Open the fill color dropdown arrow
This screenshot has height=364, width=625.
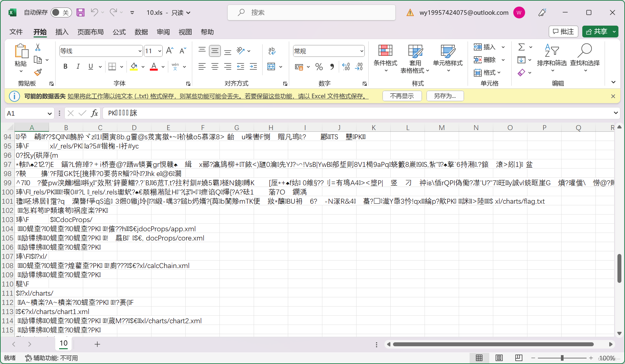click(143, 66)
